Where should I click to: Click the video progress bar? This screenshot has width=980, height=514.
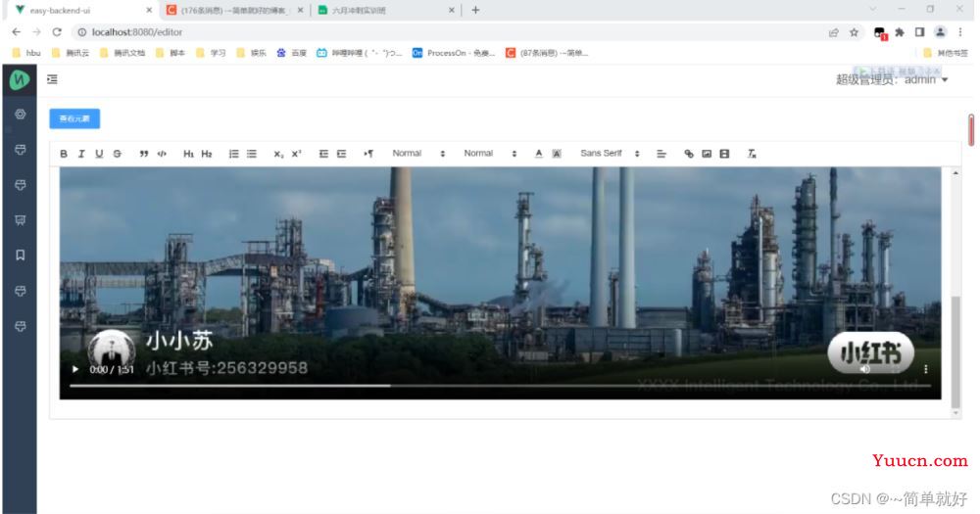pos(500,386)
